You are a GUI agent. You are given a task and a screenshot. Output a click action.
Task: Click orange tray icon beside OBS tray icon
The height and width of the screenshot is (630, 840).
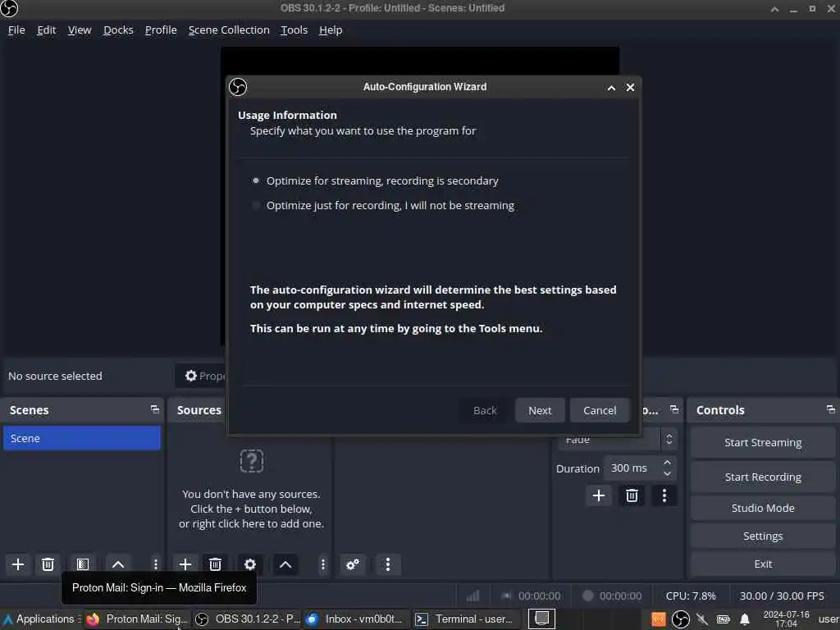point(659,619)
